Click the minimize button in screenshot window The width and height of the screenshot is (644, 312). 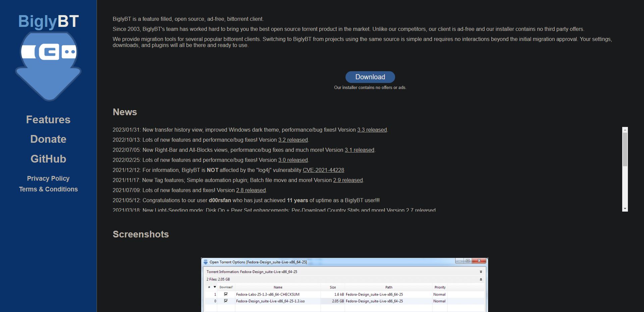point(460,261)
